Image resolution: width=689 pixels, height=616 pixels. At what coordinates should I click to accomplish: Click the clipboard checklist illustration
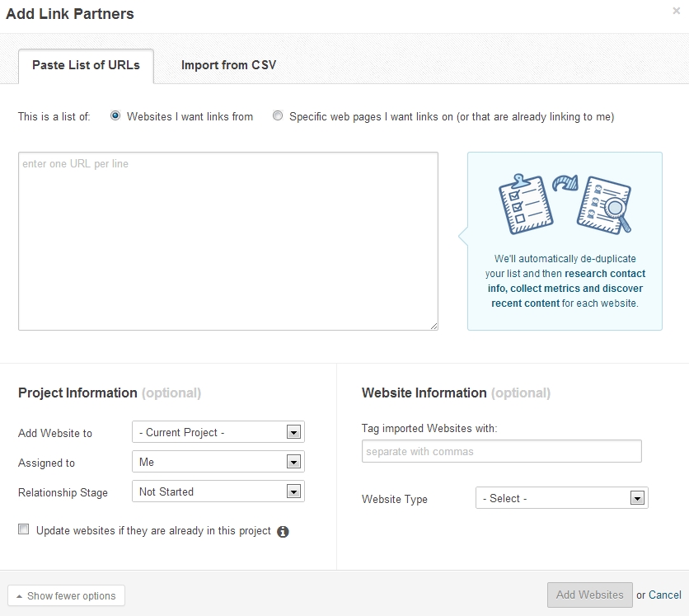click(526, 204)
